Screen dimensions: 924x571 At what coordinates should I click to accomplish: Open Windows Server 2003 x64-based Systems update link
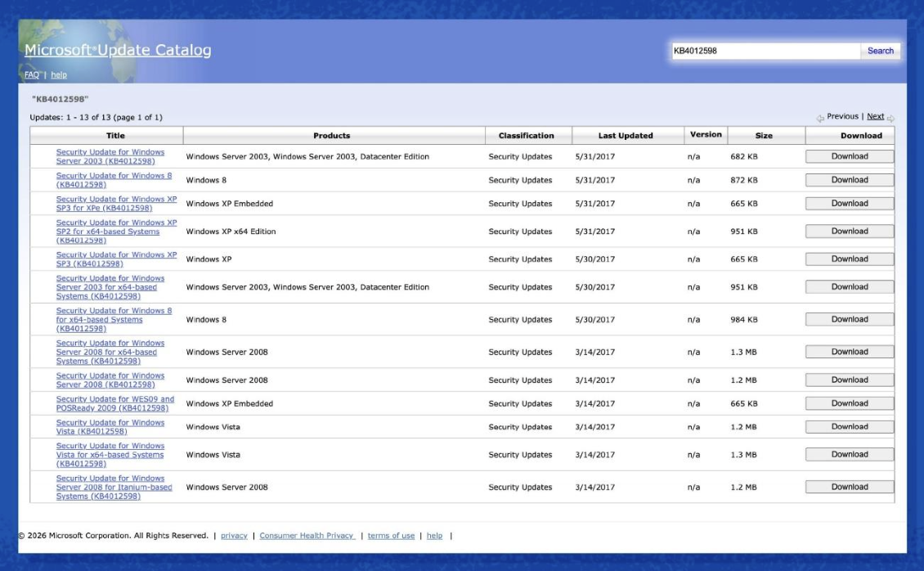(110, 287)
